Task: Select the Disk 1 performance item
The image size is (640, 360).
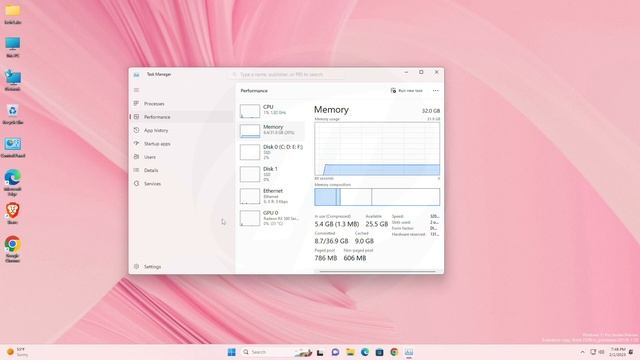Action: (x=271, y=174)
